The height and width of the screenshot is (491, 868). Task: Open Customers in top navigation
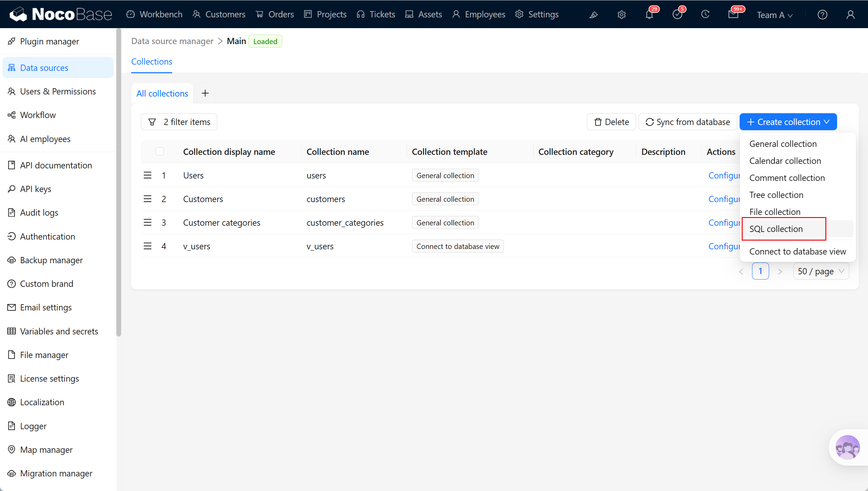[x=219, y=14]
